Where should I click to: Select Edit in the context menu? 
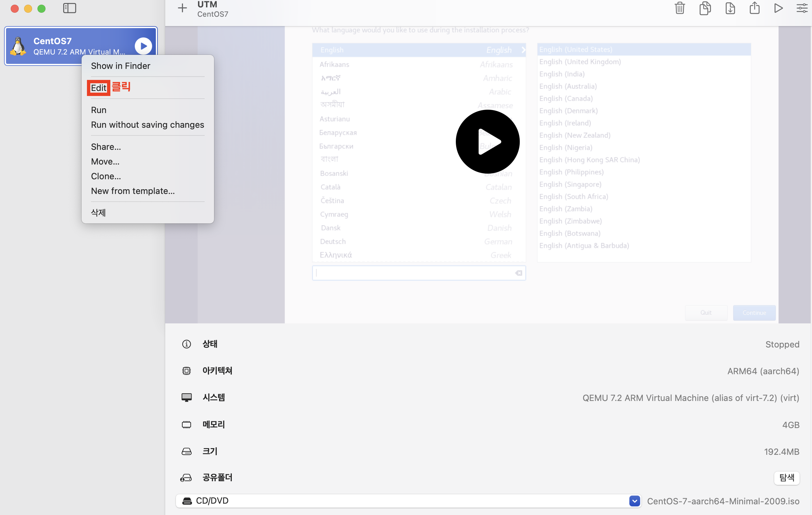(x=98, y=88)
